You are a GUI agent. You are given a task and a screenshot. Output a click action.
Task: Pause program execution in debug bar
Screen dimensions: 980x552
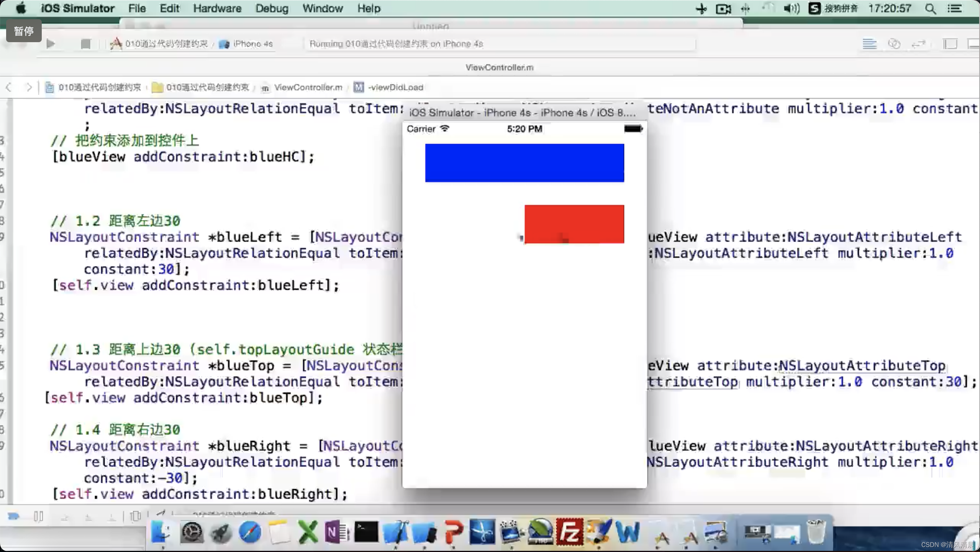[x=38, y=516]
